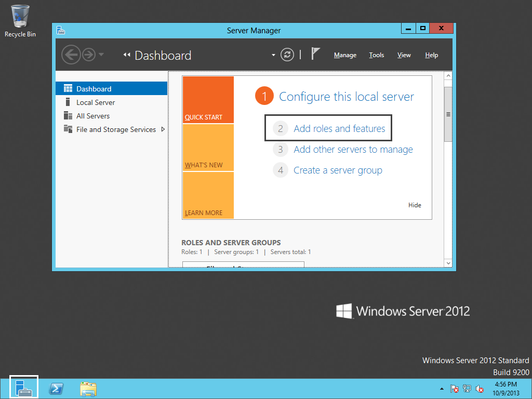
Task: Click the step 4 number circle
Action: [280, 170]
